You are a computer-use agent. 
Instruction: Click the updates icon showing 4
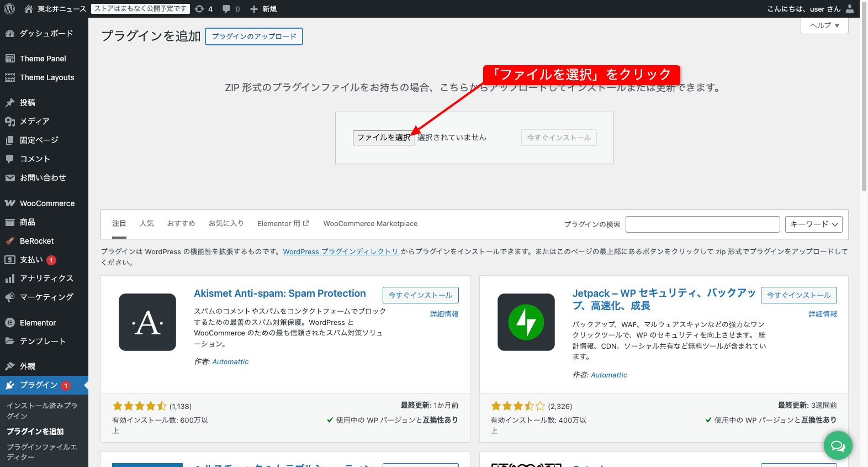(x=199, y=9)
